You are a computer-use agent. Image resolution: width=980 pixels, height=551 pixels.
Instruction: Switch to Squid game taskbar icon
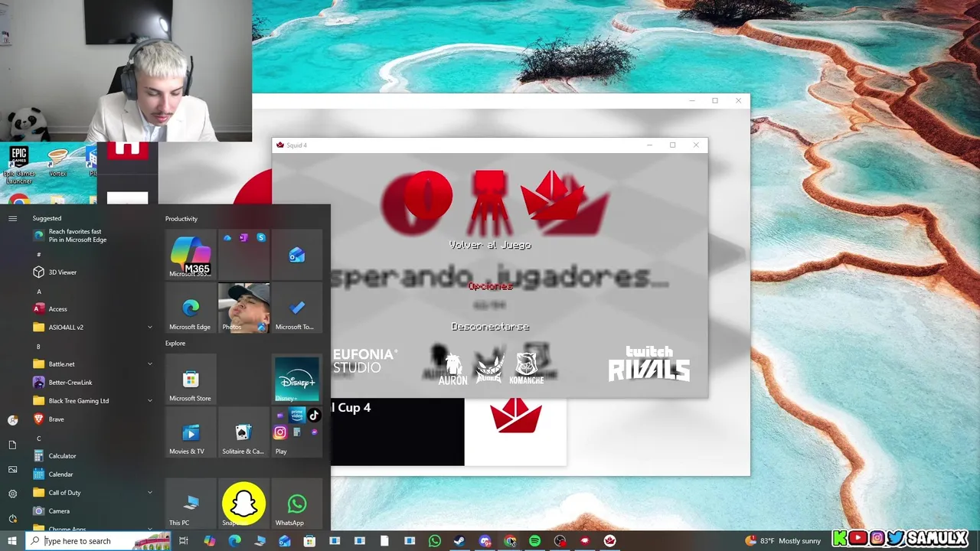(609, 541)
